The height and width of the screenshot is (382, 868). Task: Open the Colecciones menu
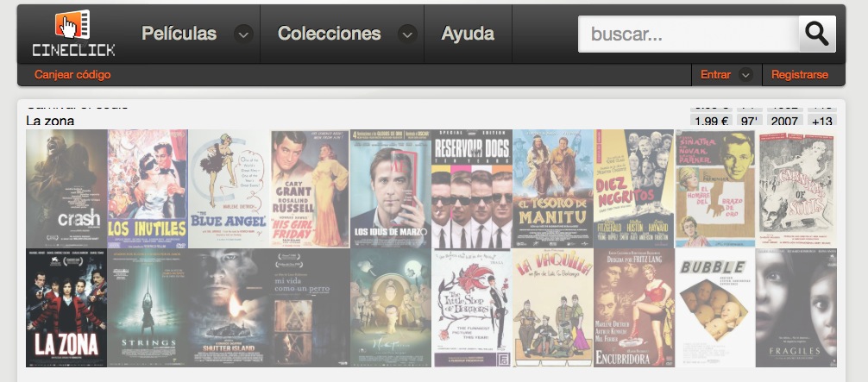(x=329, y=34)
